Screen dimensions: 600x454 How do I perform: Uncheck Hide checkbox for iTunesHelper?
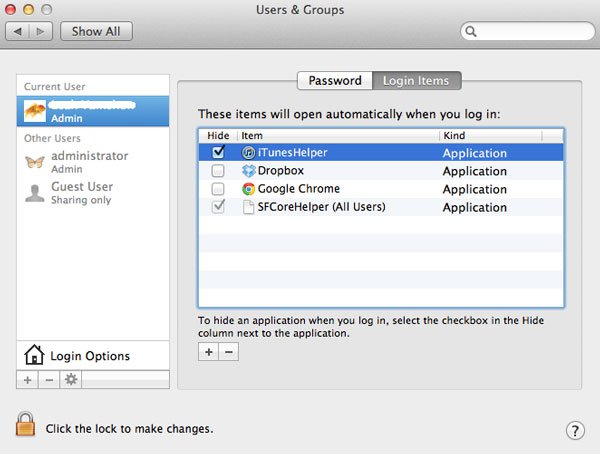[x=218, y=153]
